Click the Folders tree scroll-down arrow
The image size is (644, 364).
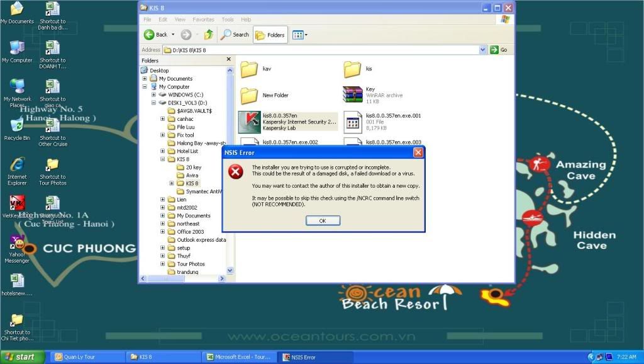(x=230, y=271)
